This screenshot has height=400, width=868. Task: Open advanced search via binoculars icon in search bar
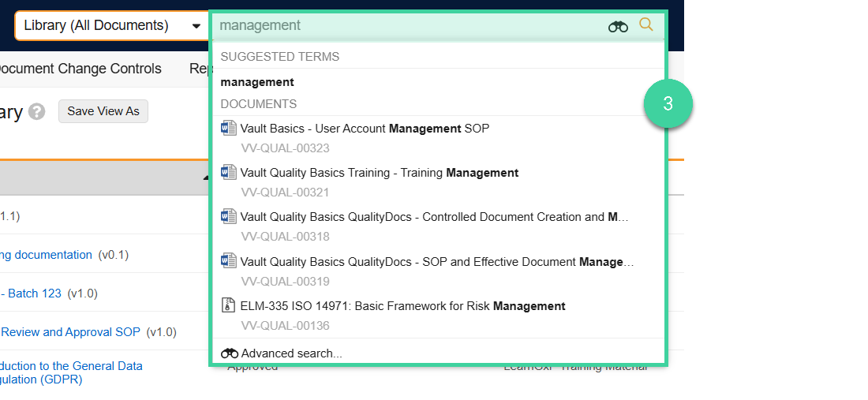point(618,26)
